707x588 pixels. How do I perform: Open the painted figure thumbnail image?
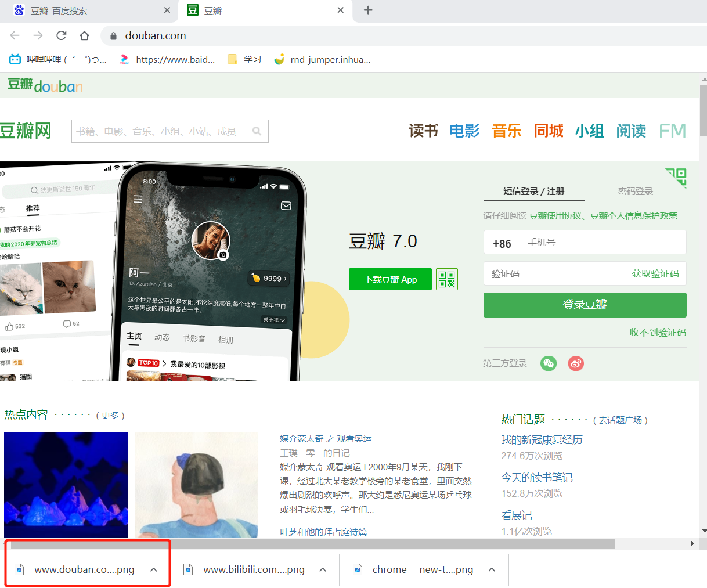click(196, 485)
